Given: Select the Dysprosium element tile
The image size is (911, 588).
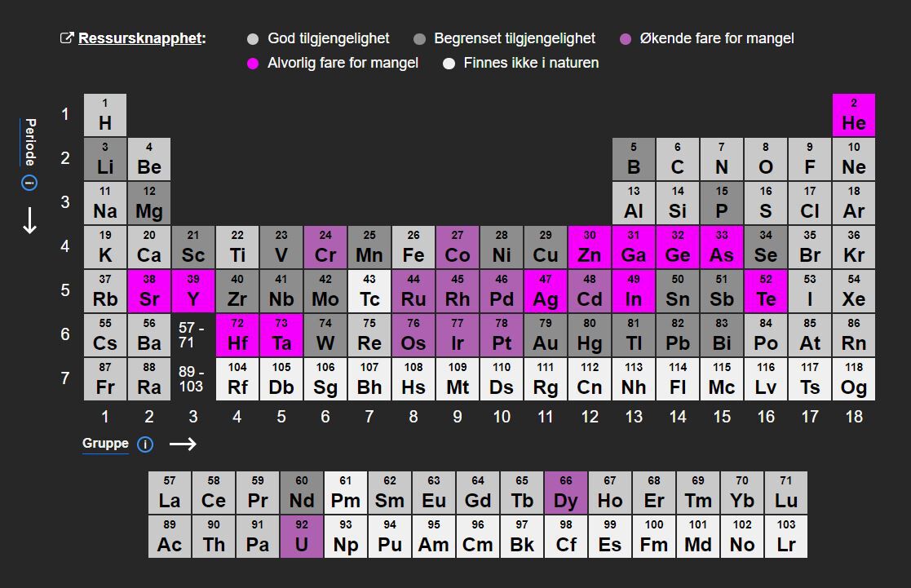Looking at the screenshot, I should pyautogui.click(x=566, y=493).
